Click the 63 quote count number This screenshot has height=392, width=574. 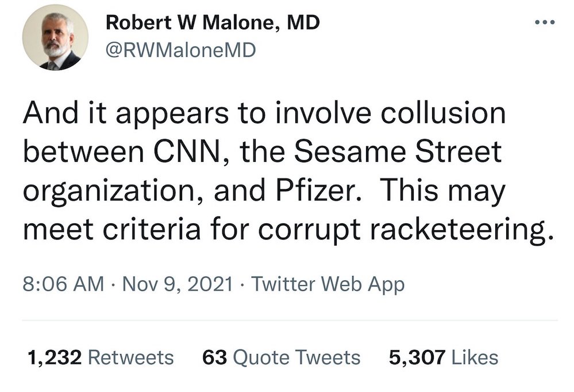(x=217, y=358)
